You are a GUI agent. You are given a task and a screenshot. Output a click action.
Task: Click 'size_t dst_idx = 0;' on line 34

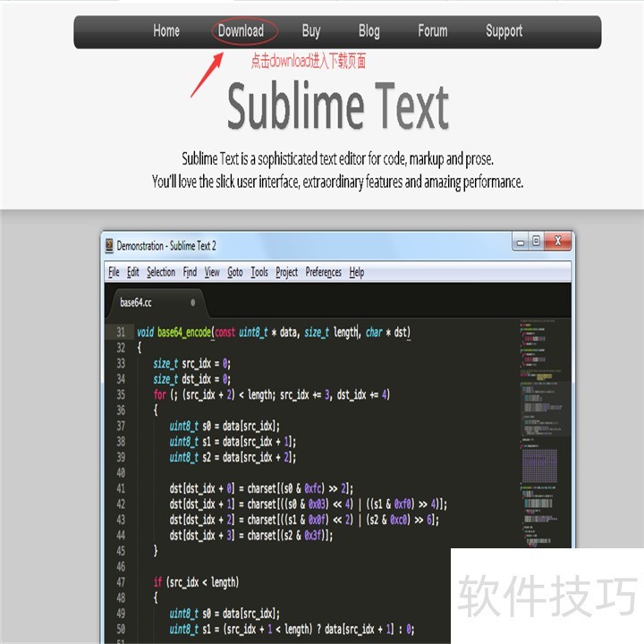point(191,379)
